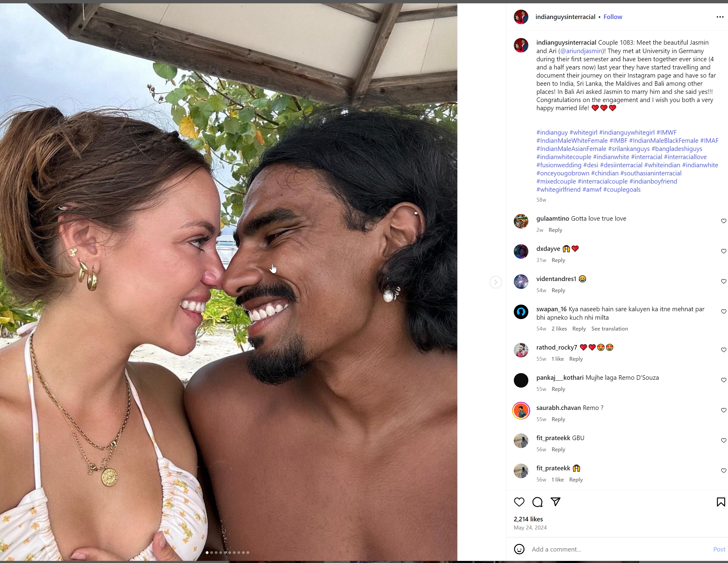View 2,214 likes list
This screenshot has width=728, height=563.
coord(528,519)
